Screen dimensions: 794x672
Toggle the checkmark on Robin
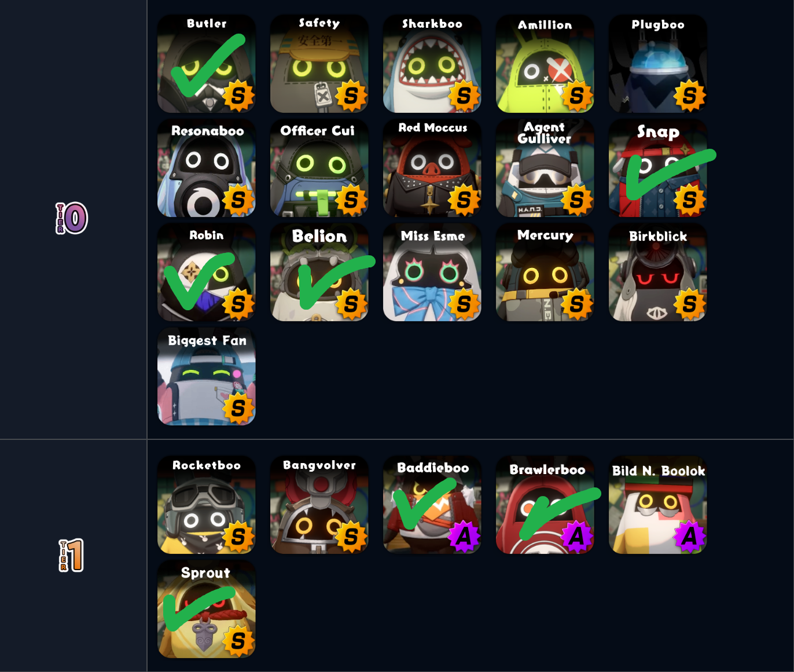pyautogui.click(x=200, y=281)
